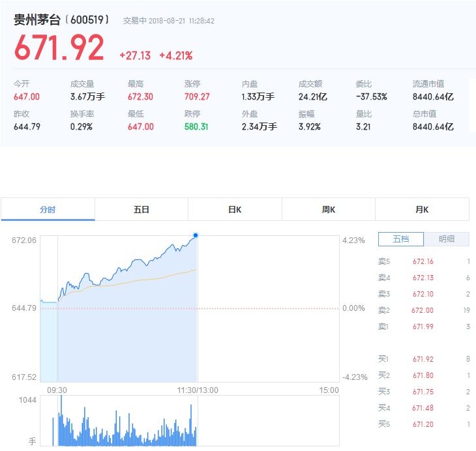Open the 周K weekly candlestick tab
476x451 pixels.
click(x=329, y=209)
